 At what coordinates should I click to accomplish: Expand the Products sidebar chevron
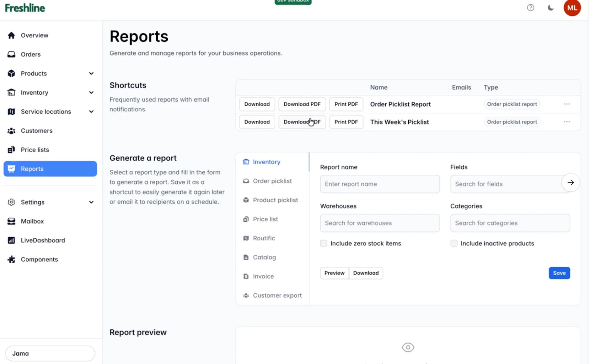(91, 73)
